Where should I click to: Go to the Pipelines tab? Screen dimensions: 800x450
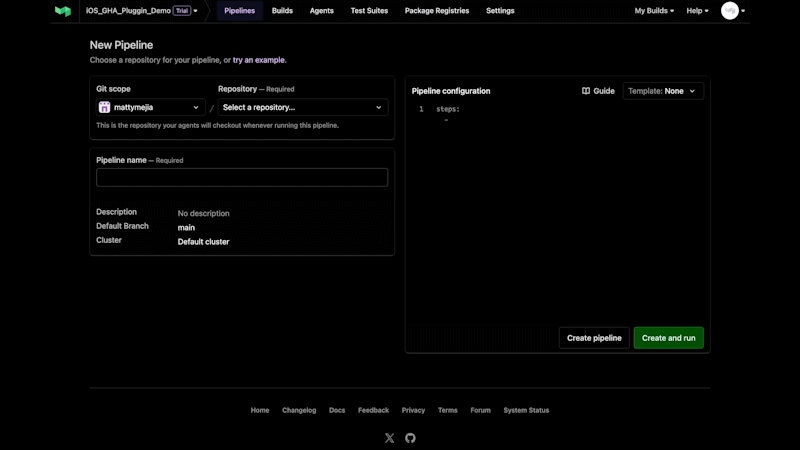239,11
